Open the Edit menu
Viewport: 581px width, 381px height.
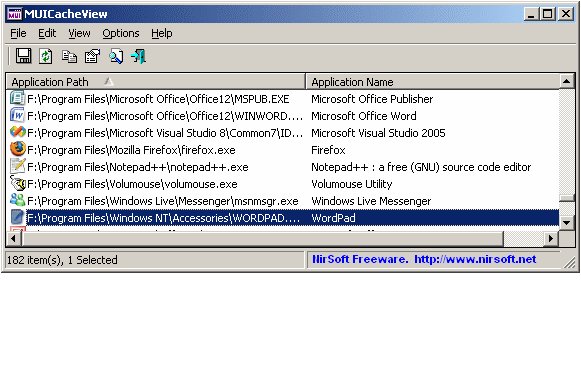pyautogui.click(x=47, y=33)
